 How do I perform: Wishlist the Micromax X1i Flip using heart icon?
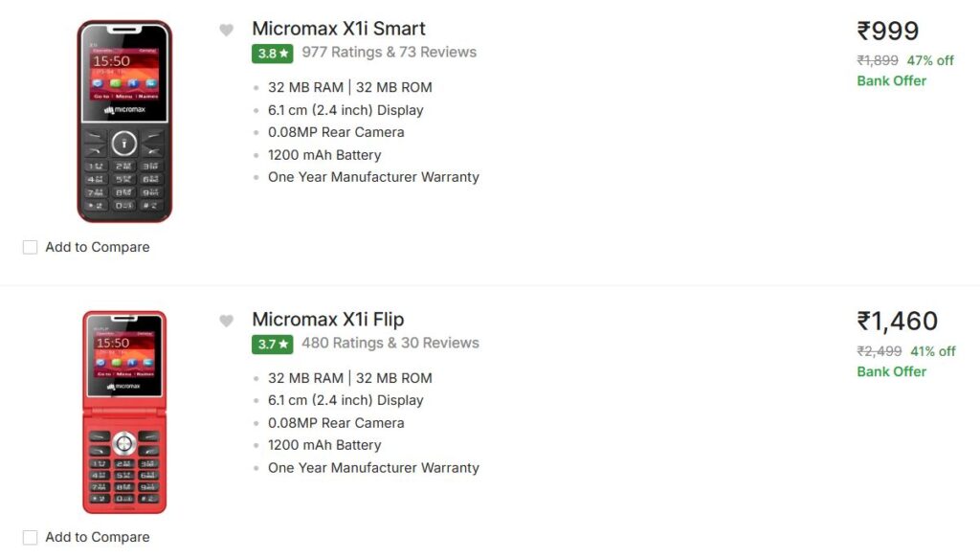(x=226, y=321)
